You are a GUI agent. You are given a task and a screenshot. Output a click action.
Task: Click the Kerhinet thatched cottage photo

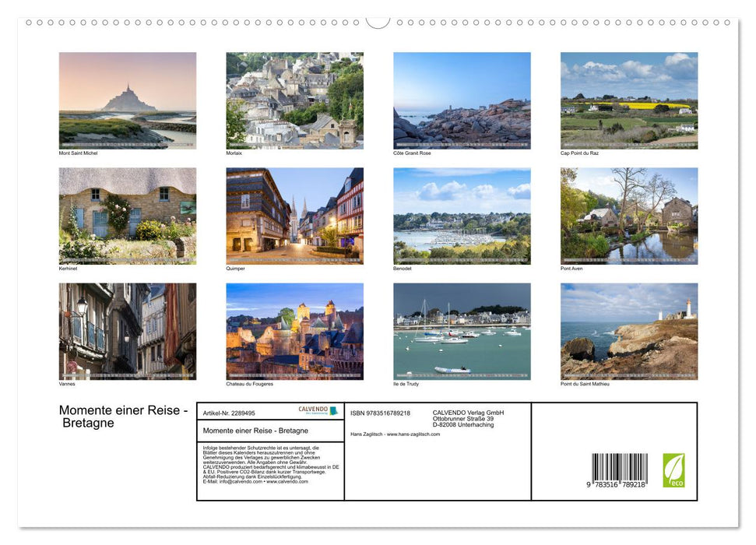(127, 216)
